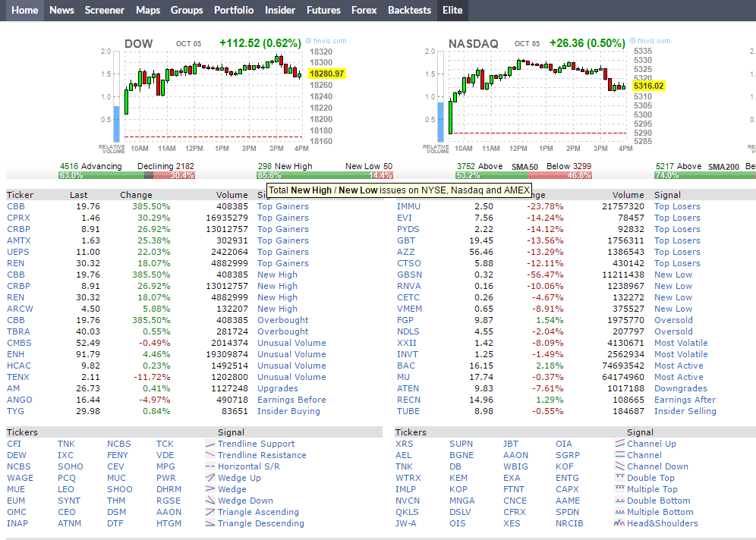The height and width of the screenshot is (540, 756).
Task: Switch to the Elite tab
Action: pyautogui.click(x=452, y=10)
